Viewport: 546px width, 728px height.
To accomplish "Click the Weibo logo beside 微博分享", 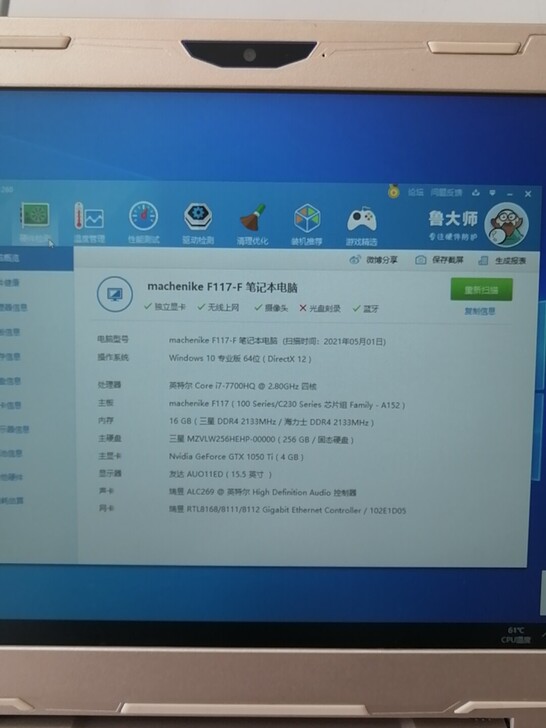I will pos(355,260).
